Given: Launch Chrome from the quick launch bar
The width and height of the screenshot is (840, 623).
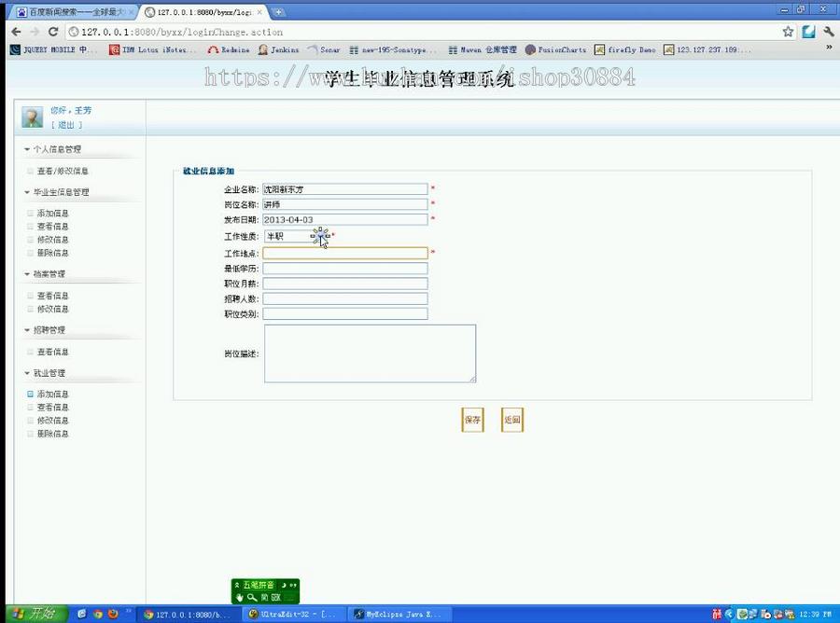Looking at the screenshot, I should (x=97, y=614).
